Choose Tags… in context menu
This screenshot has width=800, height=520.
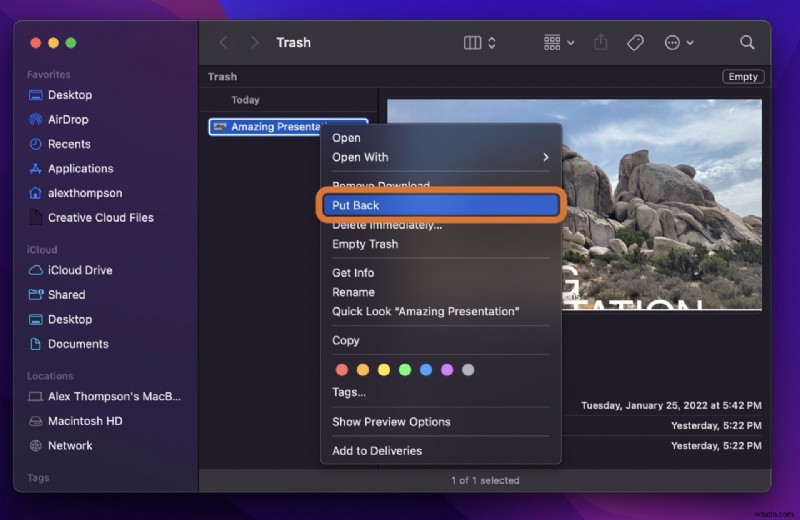pyautogui.click(x=349, y=392)
